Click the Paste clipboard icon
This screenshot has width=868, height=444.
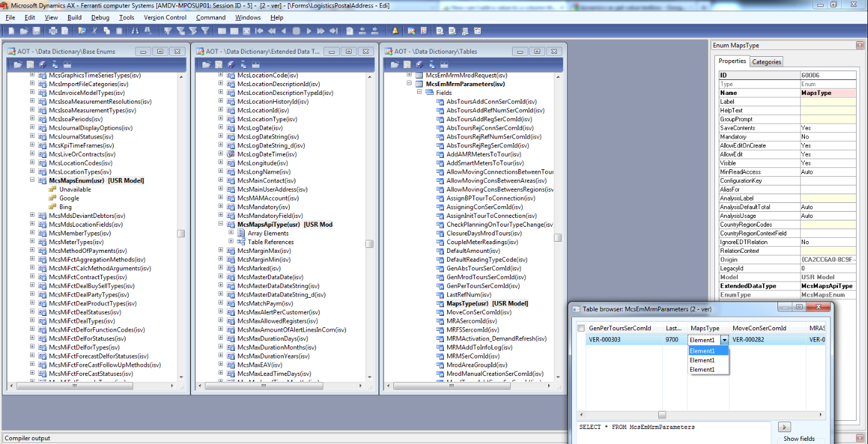[119, 31]
